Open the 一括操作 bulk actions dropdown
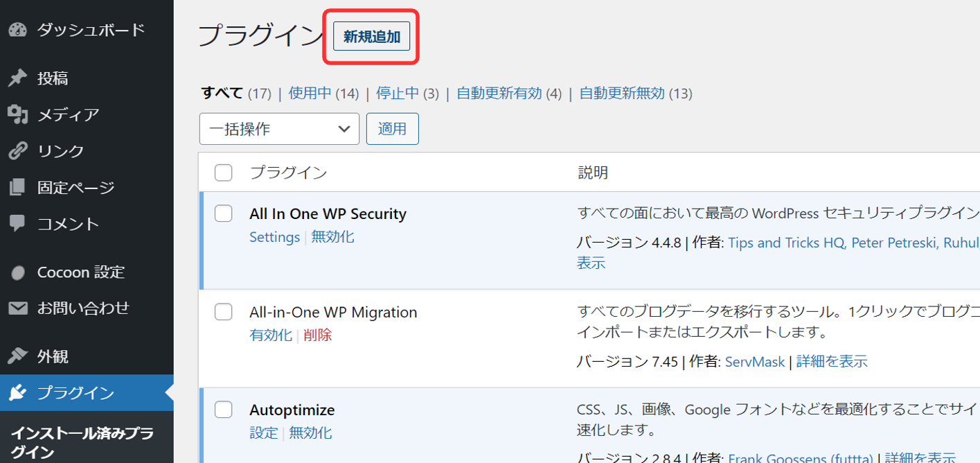This screenshot has width=980, height=463. tap(279, 129)
